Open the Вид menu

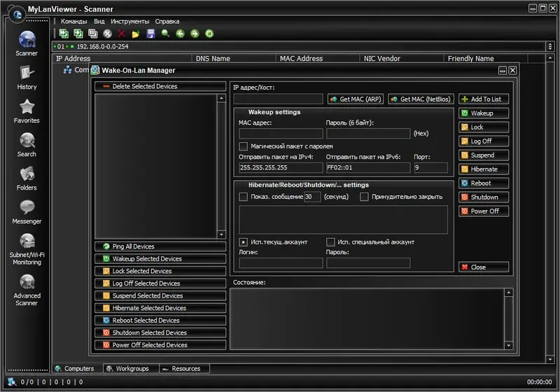pyautogui.click(x=99, y=22)
